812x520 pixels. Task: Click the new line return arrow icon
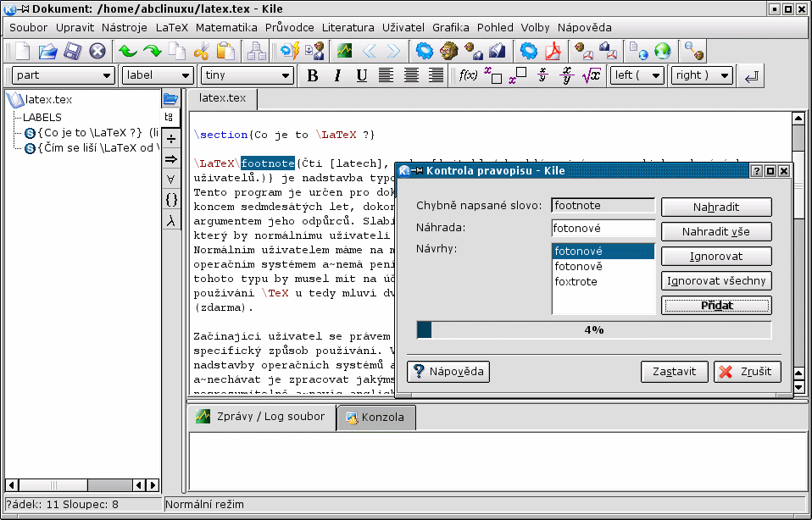click(752, 76)
